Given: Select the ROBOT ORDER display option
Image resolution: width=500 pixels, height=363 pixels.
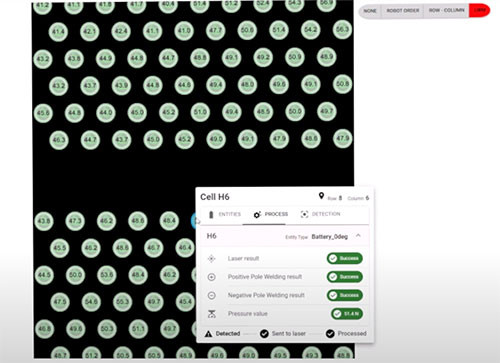Looking at the screenshot, I should [x=403, y=11].
